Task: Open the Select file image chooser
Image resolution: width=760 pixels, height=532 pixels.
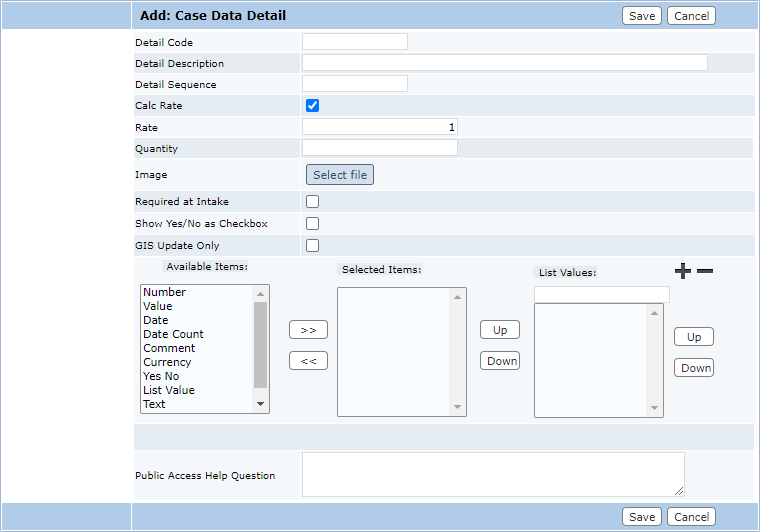Action: [340, 175]
